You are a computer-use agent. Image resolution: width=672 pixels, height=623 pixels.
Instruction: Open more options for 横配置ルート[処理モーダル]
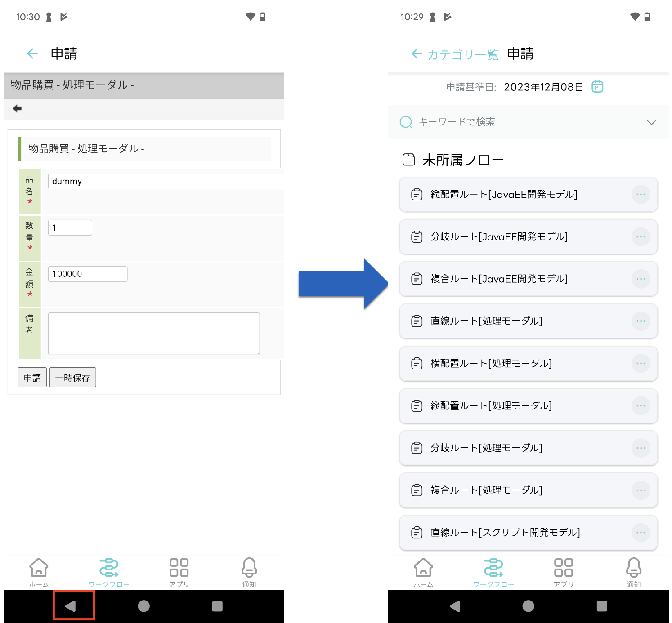(x=641, y=363)
